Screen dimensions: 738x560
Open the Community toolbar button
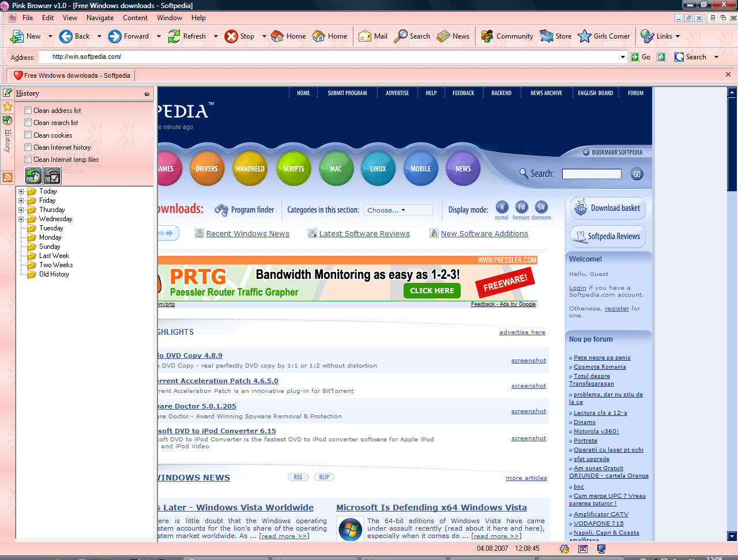coord(507,36)
